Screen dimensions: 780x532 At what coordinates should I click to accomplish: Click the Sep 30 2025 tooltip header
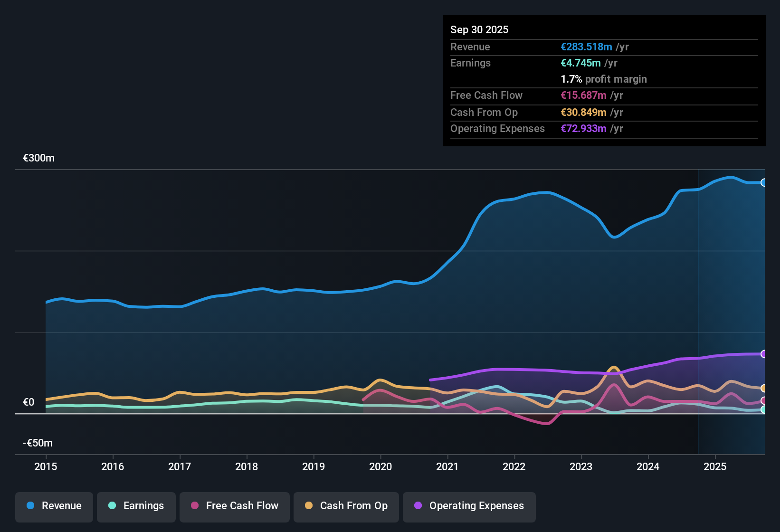click(479, 29)
